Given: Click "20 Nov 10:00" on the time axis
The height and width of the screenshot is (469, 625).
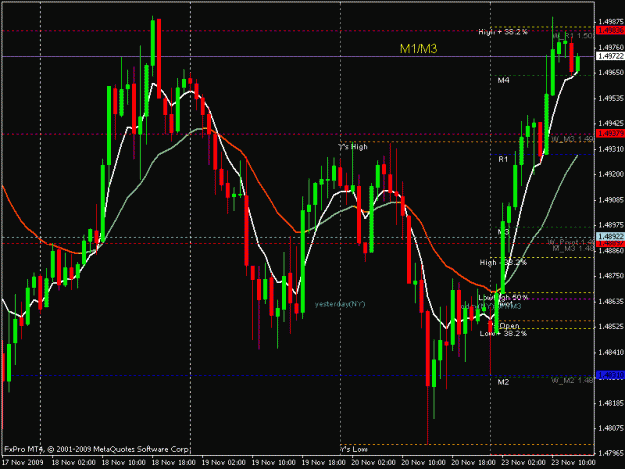Looking at the screenshot, I should pyautogui.click(x=423, y=463).
